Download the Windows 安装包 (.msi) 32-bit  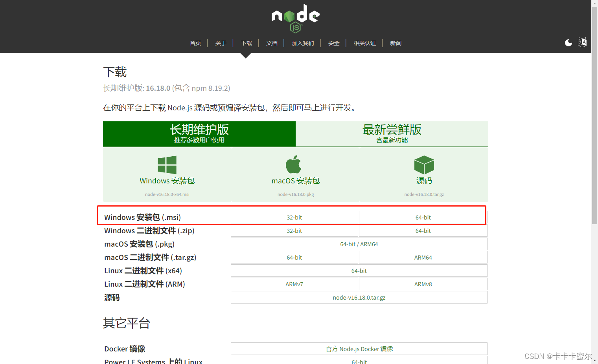[294, 218]
